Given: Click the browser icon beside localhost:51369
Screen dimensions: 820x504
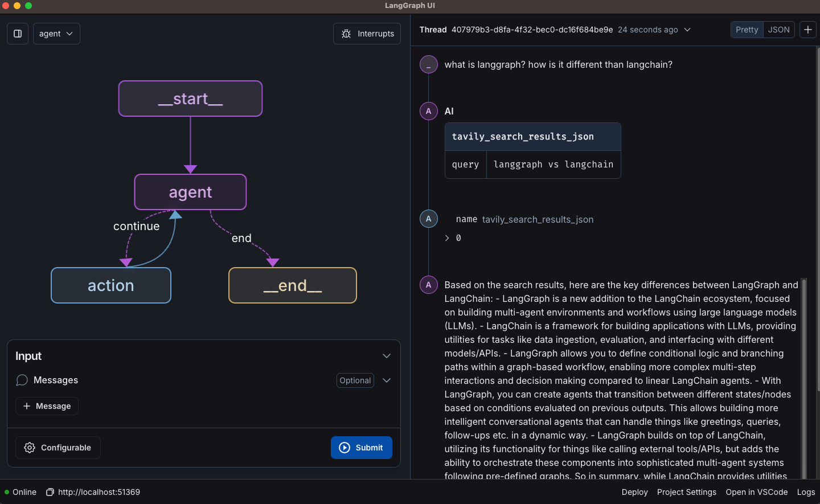Looking at the screenshot, I should (49, 491).
